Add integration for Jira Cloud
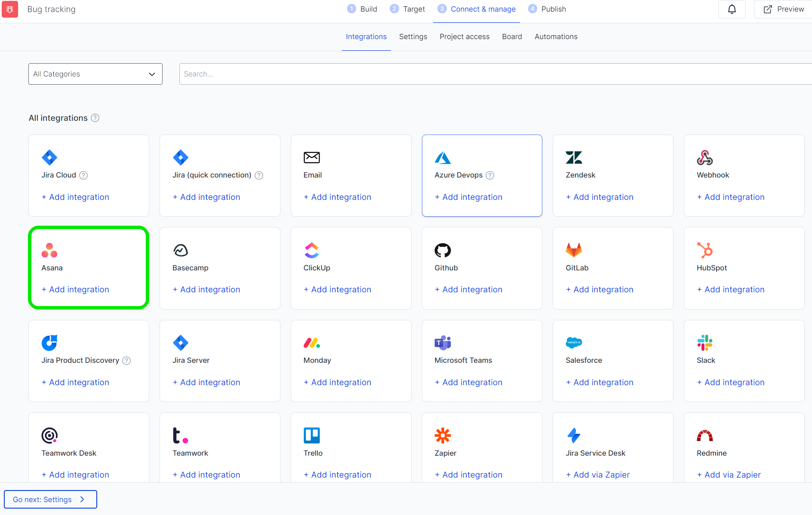This screenshot has height=515, width=812. click(75, 197)
